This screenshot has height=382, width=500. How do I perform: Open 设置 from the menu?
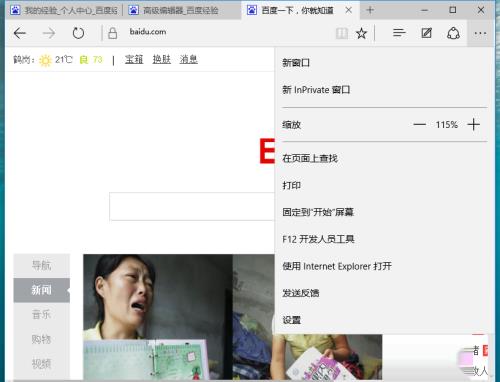coord(291,320)
